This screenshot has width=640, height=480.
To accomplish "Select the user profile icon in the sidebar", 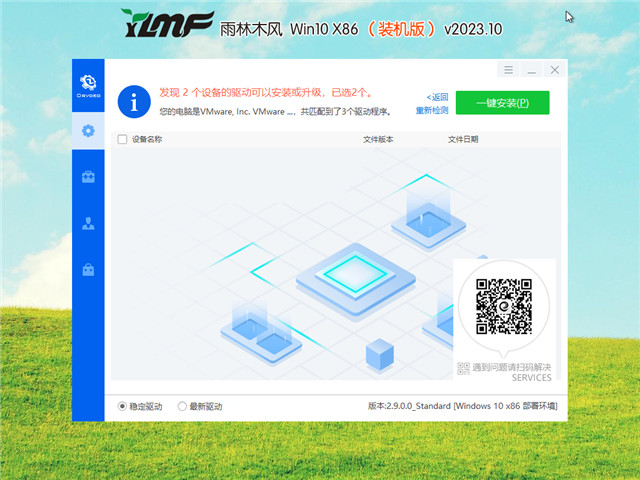I will tap(88, 223).
